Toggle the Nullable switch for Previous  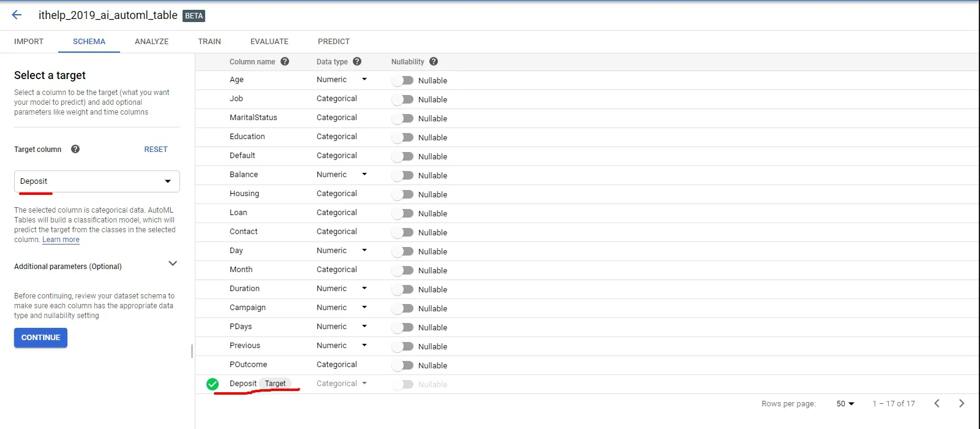402,346
